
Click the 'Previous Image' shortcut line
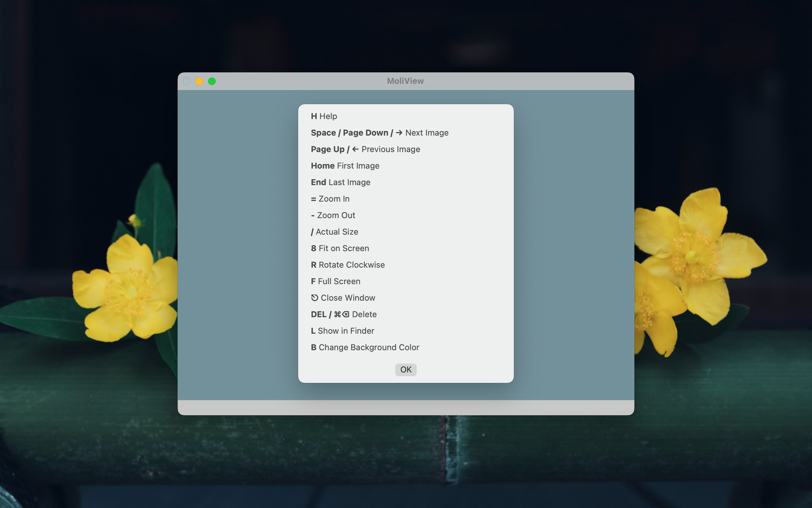coord(365,149)
